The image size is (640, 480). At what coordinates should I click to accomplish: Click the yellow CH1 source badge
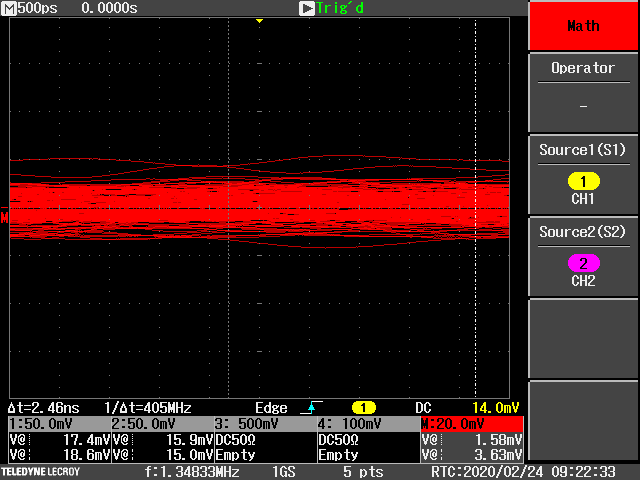[584, 181]
